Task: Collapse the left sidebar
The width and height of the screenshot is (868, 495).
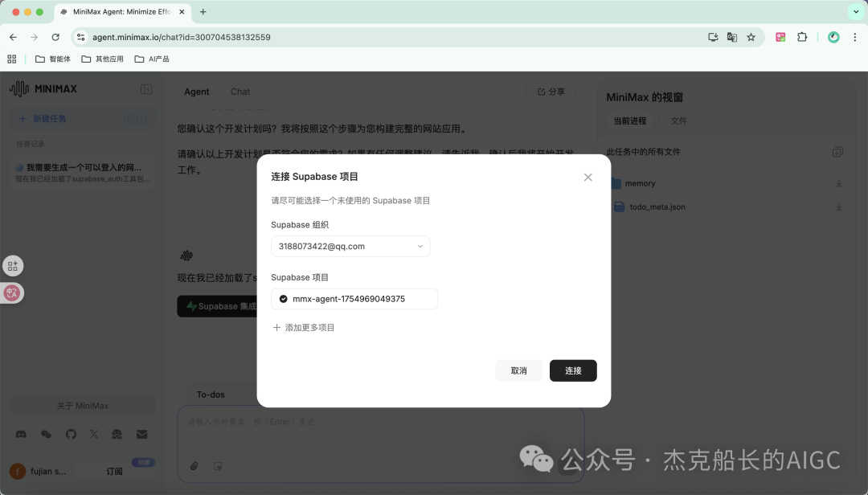Action: (x=146, y=89)
